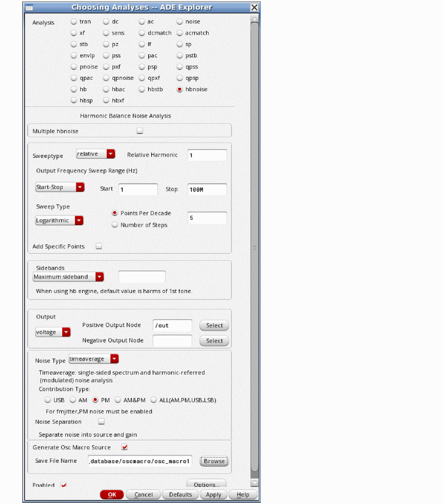Select the pss analysis option

pyautogui.click(x=106, y=56)
